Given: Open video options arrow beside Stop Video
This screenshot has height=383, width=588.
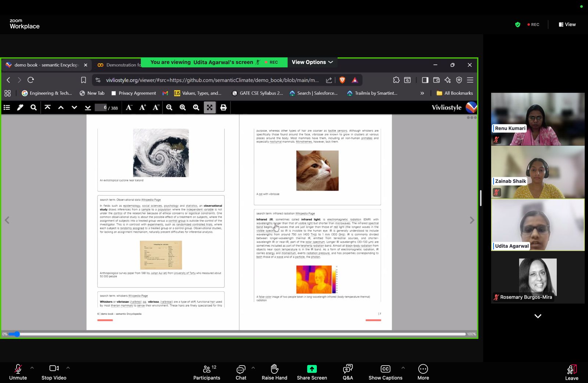Looking at the screenshot, I should [x=68, y=368].
